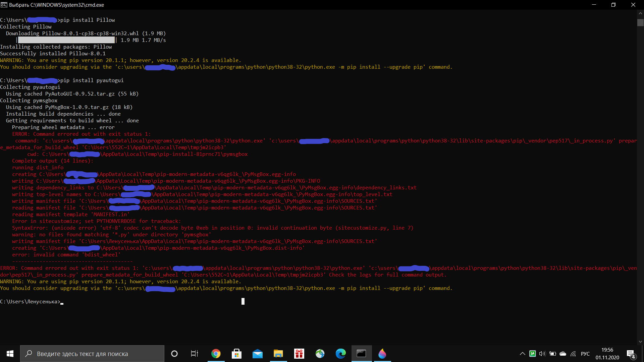The width and height of the screenshot is (644, 362).
Task: Open Task View on the taskbar
Action: 195,354
